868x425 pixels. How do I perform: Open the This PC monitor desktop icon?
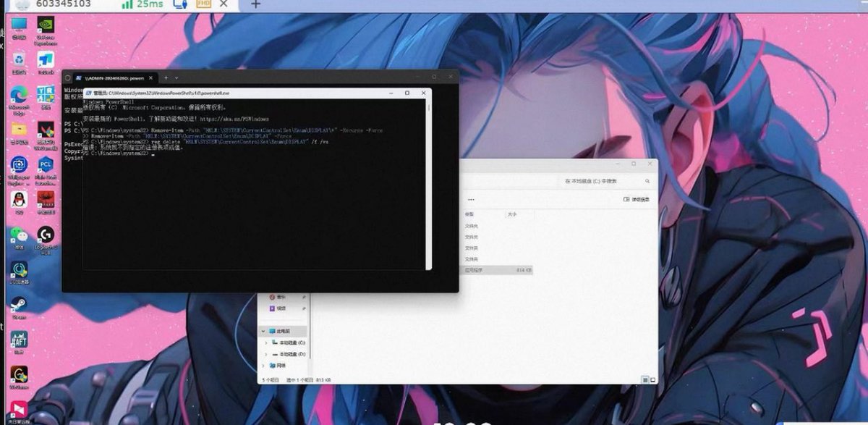point(19,28)
